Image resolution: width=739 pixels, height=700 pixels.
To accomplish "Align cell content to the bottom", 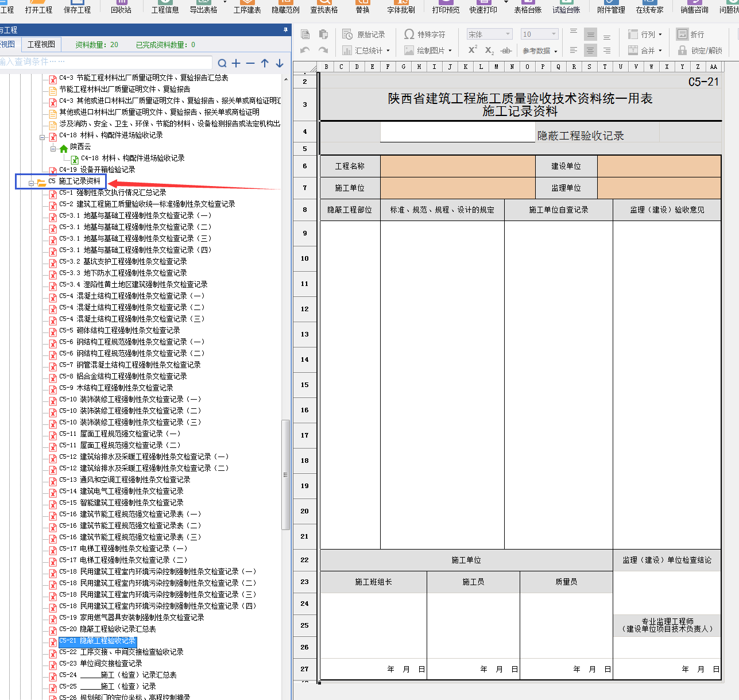I will (607, 36).
